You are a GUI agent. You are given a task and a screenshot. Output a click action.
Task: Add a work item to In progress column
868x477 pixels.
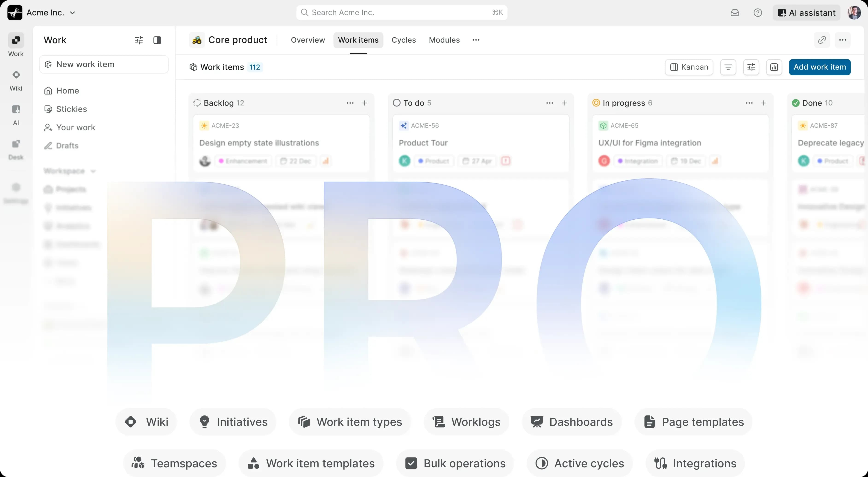tap(764, 103)
